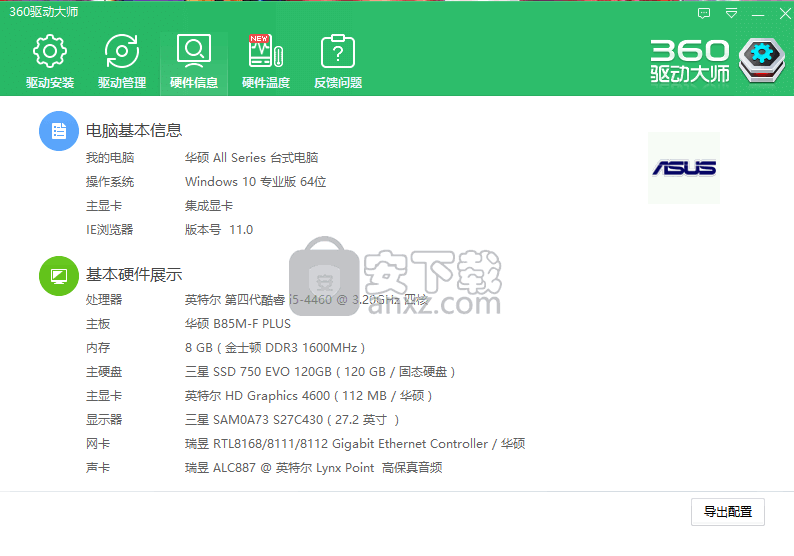Click the '集成显卡' value
Image resolution: width=794 pixels, height=556 pixels.
click(209, 206)
